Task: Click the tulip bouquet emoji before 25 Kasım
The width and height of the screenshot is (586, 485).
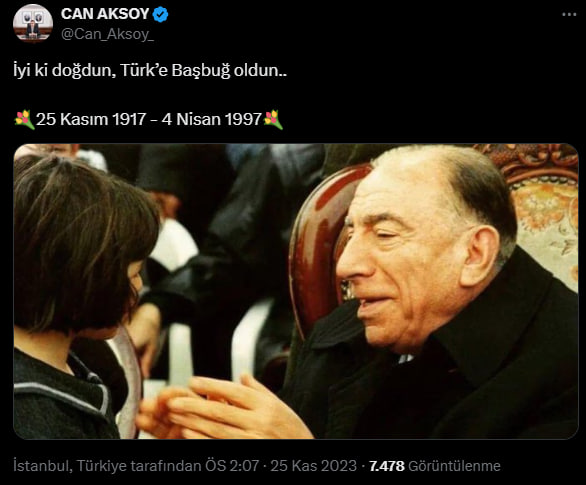Action: [x=25, y=120]
